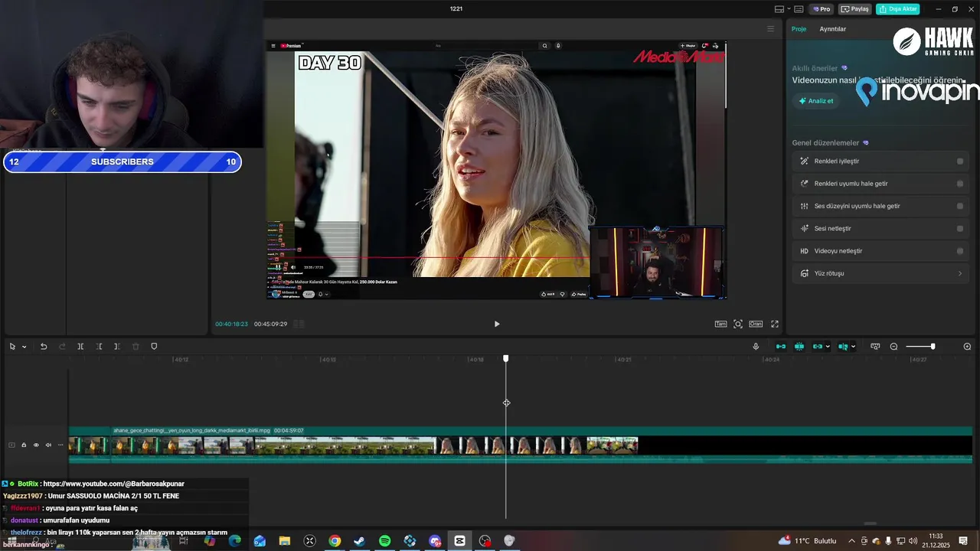This screenshot has height=551, width=980.
Task: Switch to the Ayrıntılar tab
Action: point(833,29)
